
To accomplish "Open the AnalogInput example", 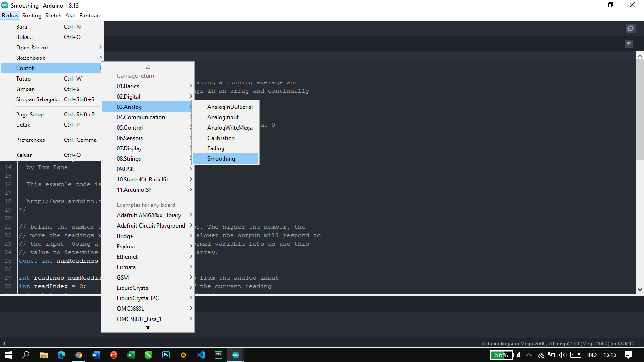I will [x=225, y=117].
